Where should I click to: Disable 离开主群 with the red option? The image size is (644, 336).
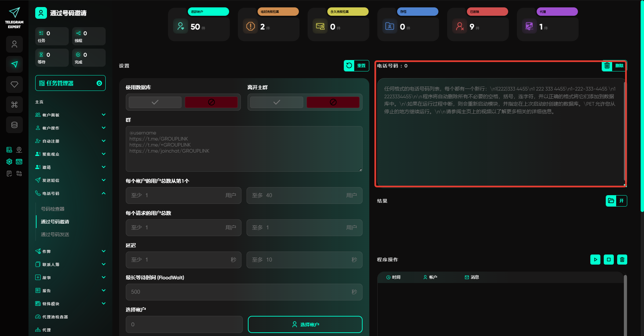[x=333, y=102]
